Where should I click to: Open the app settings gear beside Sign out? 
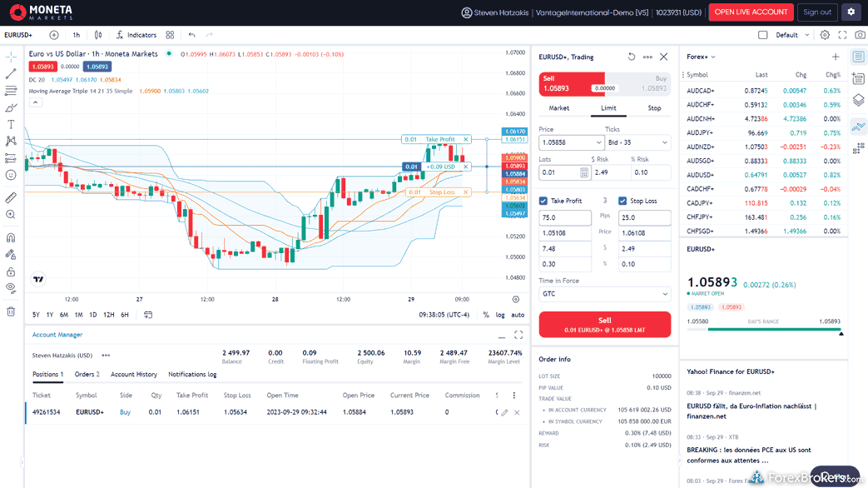tap(851, 12)
